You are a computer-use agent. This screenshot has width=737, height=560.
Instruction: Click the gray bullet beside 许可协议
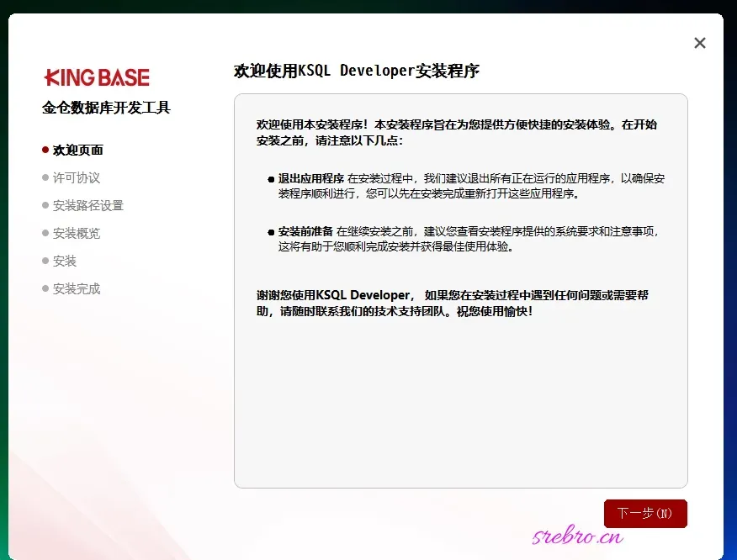(45, 177)
